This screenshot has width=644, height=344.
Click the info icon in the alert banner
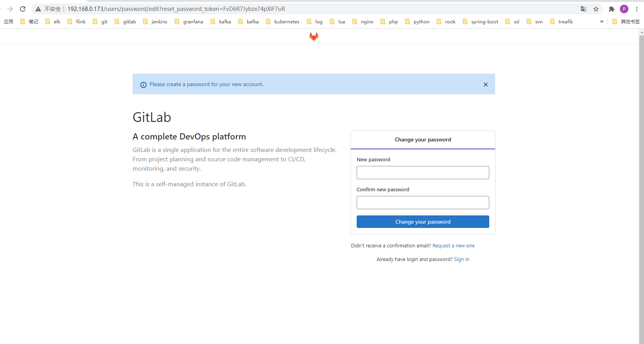(x=143, y=85)
